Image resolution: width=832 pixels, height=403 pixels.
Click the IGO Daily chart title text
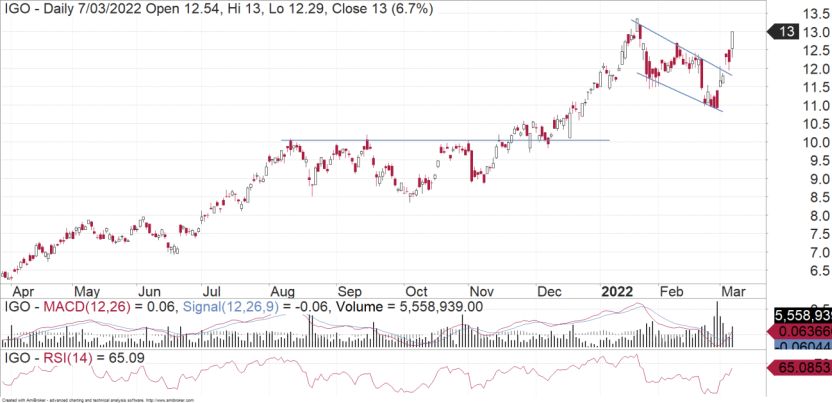pos(218,10)
